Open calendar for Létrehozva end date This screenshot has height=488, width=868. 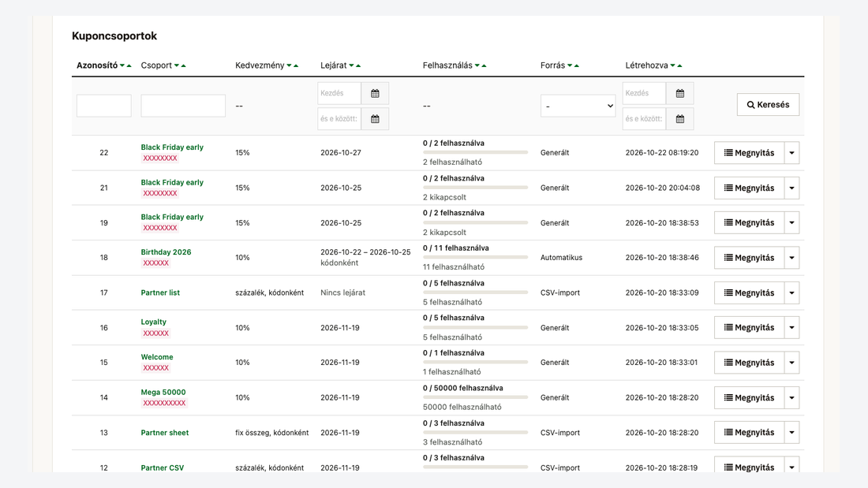click(679, 119)
